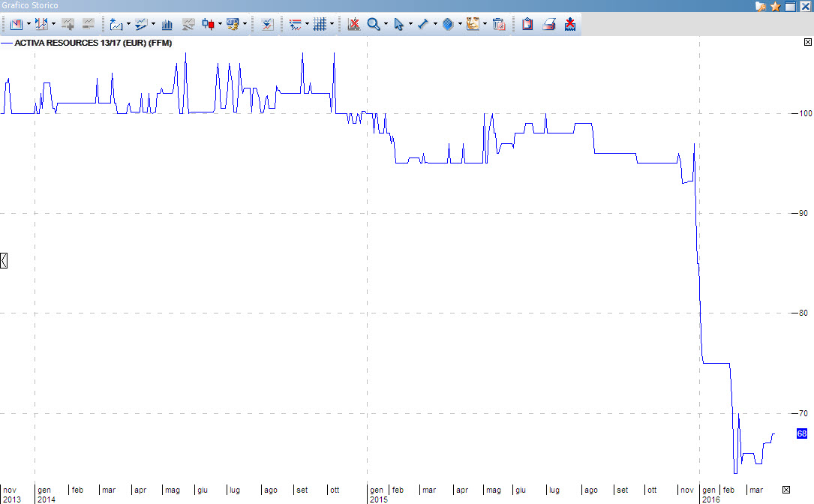Open dropdown beside red-blue lines icon
The image size is (814, 504).
pyautogui.click(x=307, y=24)
